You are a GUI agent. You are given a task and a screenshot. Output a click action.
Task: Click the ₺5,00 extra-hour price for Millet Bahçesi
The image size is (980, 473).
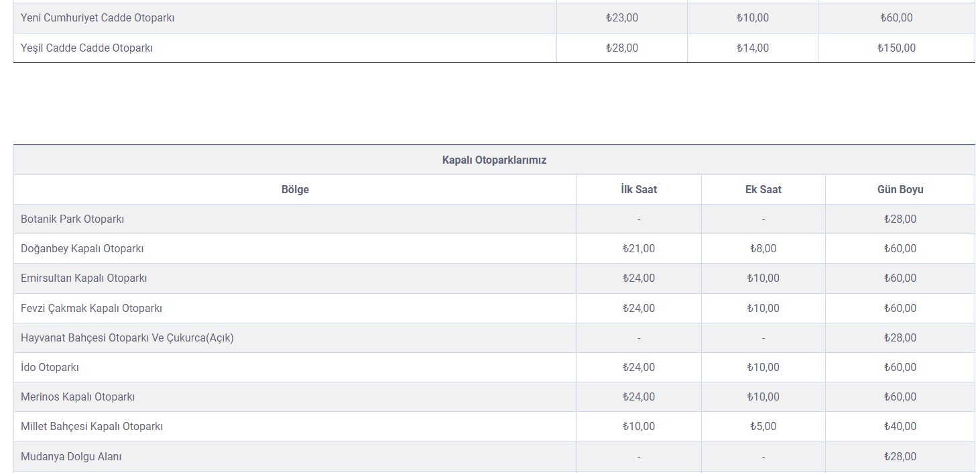(763, 427)
